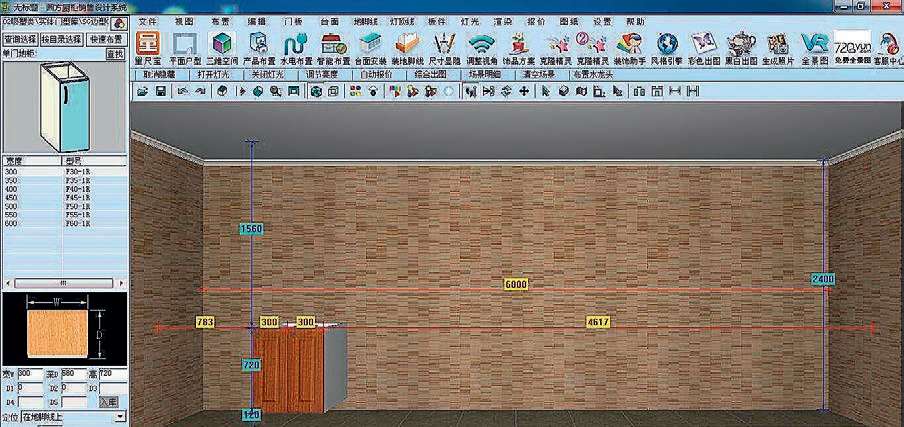
Task: Open the VR 全景图 panorama
Action: coord(814,48)
